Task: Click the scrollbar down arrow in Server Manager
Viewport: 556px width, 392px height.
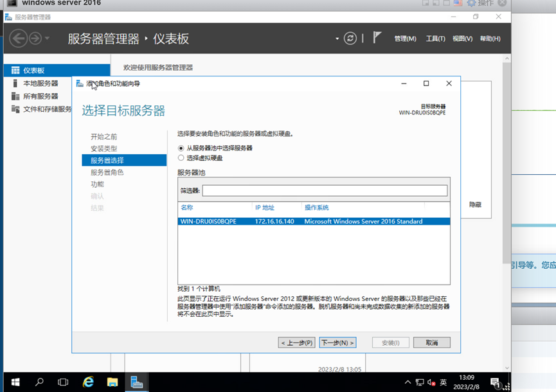Action: point(507,368)
